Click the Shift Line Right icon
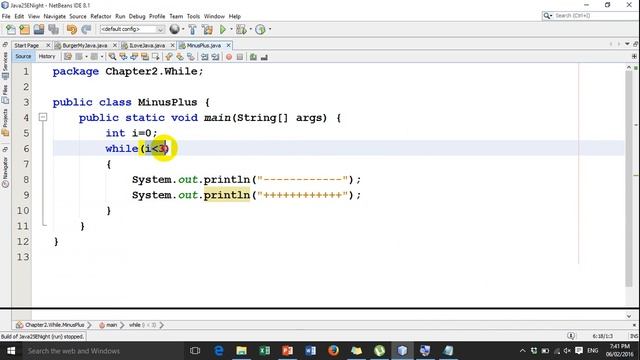 215,57
